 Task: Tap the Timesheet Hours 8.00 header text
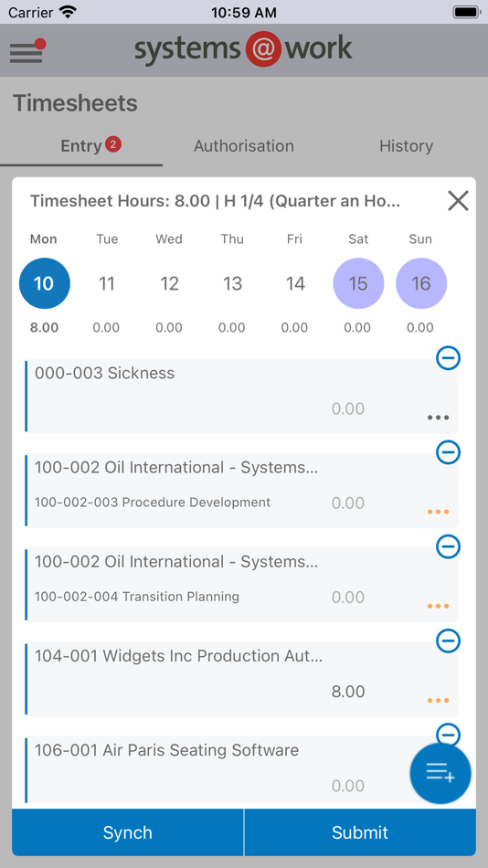pos(215,201)
